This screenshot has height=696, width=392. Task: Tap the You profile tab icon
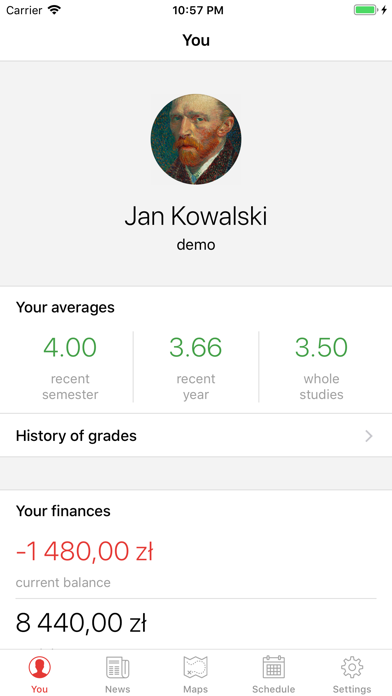pyautogui.click(x=40, y=668)
